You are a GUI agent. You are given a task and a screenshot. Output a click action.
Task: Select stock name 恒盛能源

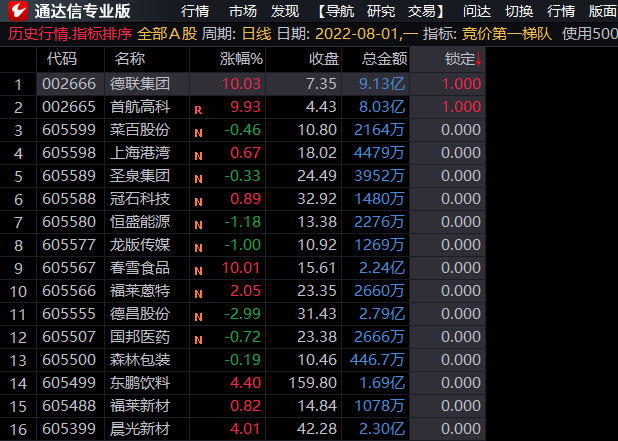coord(140,221)
